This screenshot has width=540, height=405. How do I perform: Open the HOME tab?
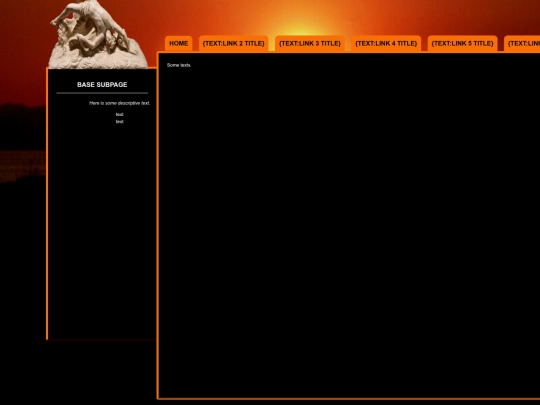[178, 43]
